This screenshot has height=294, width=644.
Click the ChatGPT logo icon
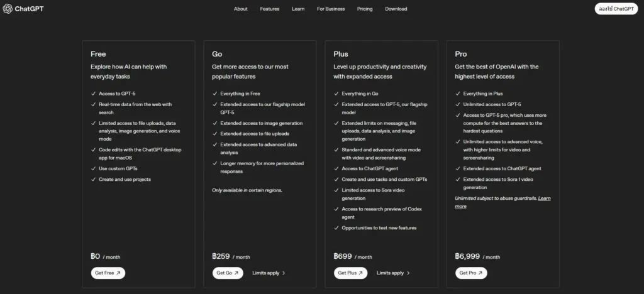pyautogui.click(x=8, y=9)
